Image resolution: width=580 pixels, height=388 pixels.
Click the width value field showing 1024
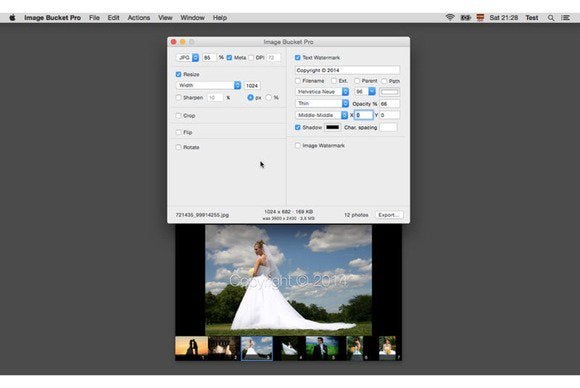pos(252,86)
